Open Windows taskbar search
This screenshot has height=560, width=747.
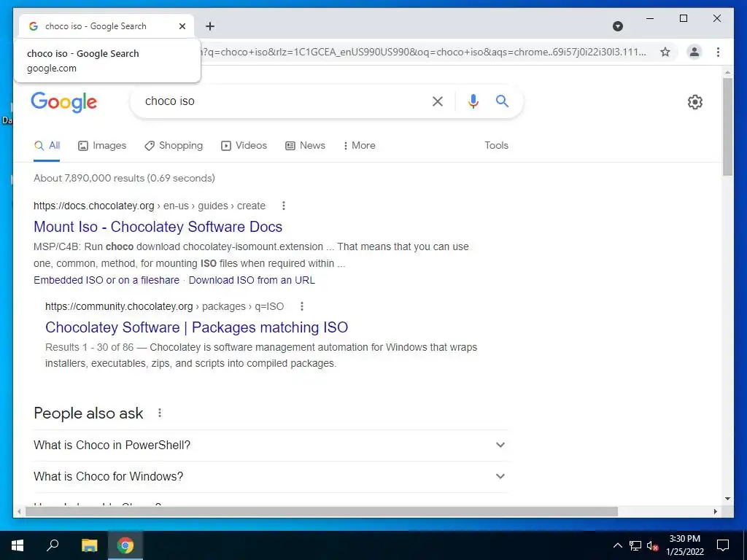click(x=53, y=545)
